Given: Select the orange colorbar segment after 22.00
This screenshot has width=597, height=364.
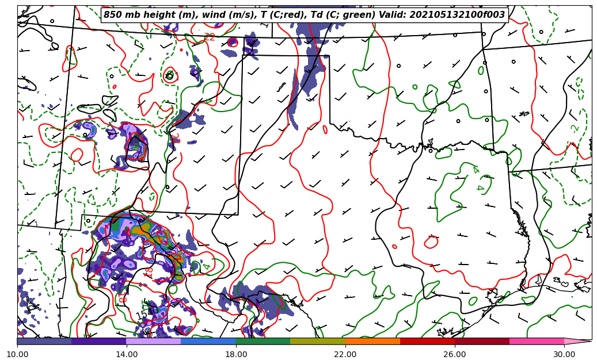Looking at the screenshot, I should click(x=372, y=341).
